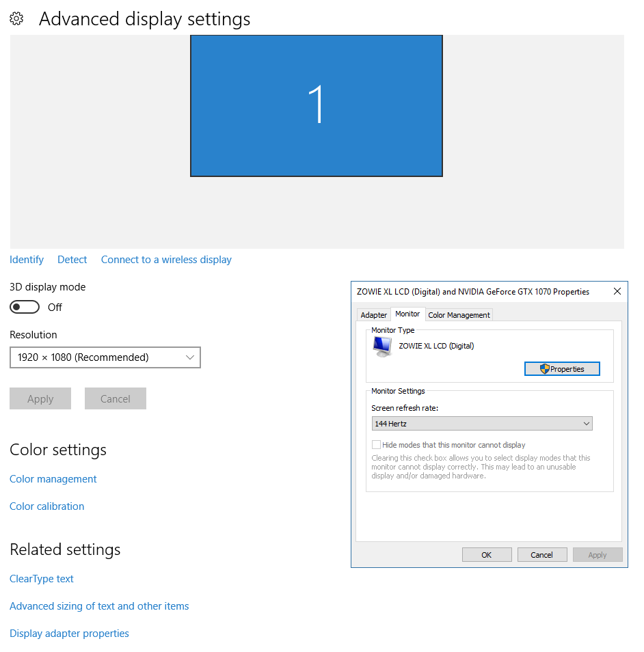Open Advanced sizing of text and other items
The image size is (644, 652).
click(99, 606)
